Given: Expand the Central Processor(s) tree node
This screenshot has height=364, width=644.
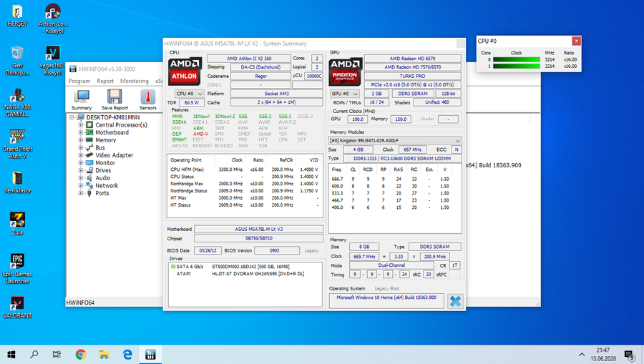Looking at the screenshot, I should [x=81, y=124].
